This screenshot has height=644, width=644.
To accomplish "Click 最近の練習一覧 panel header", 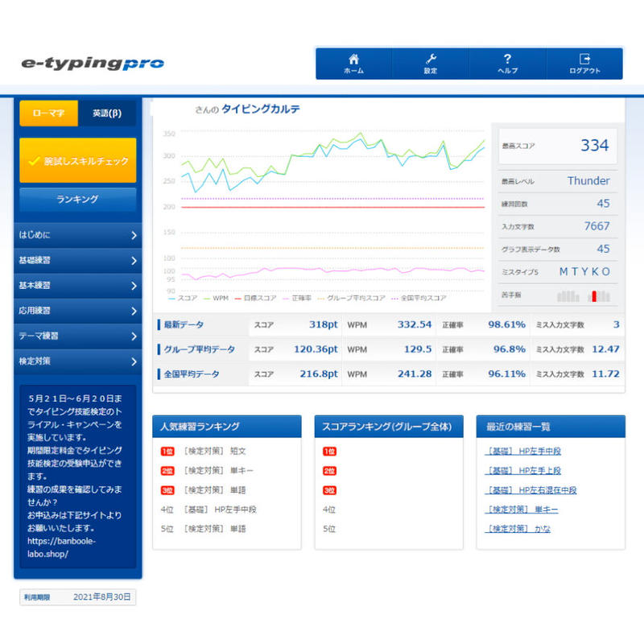I will click(x=551, y=427).
